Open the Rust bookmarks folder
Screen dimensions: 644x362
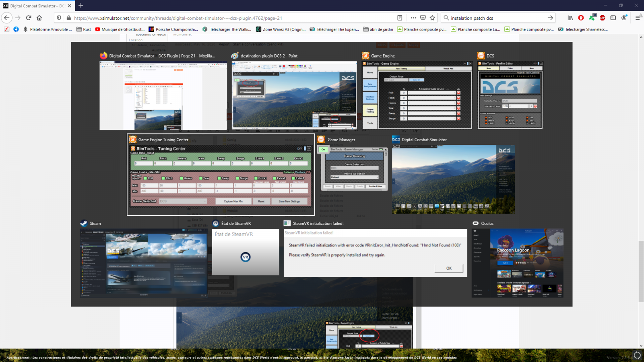click(84, 29)
